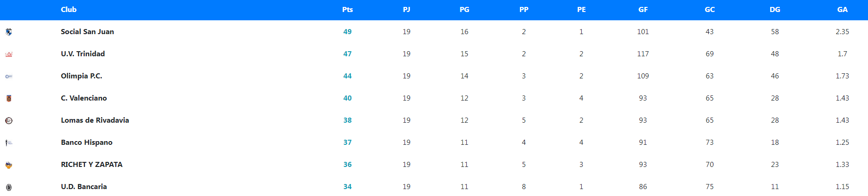The image size is (868, 196).
Task: Click the RICHET Y ZAPATA club crest
Action: tap(9, 165)
